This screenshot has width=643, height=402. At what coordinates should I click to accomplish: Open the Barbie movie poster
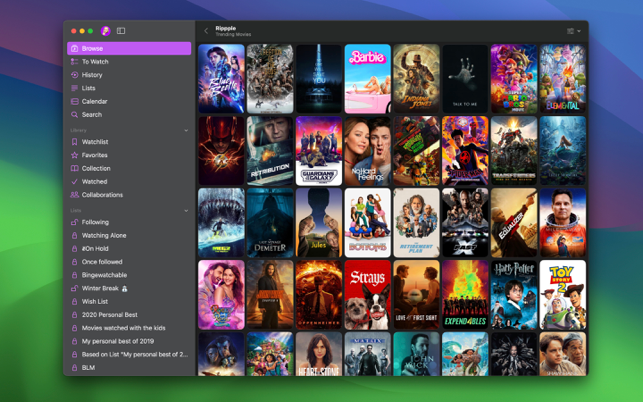(368, 79)
